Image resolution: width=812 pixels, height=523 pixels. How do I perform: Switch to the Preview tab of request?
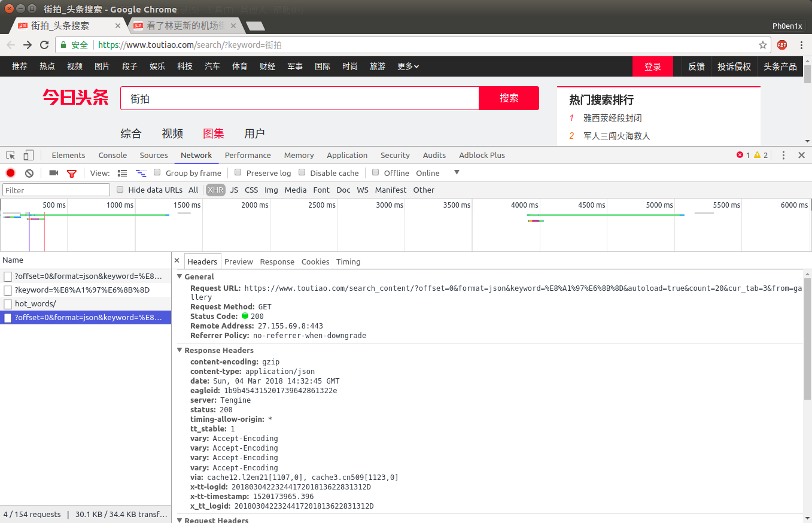[x=239, y=261]
